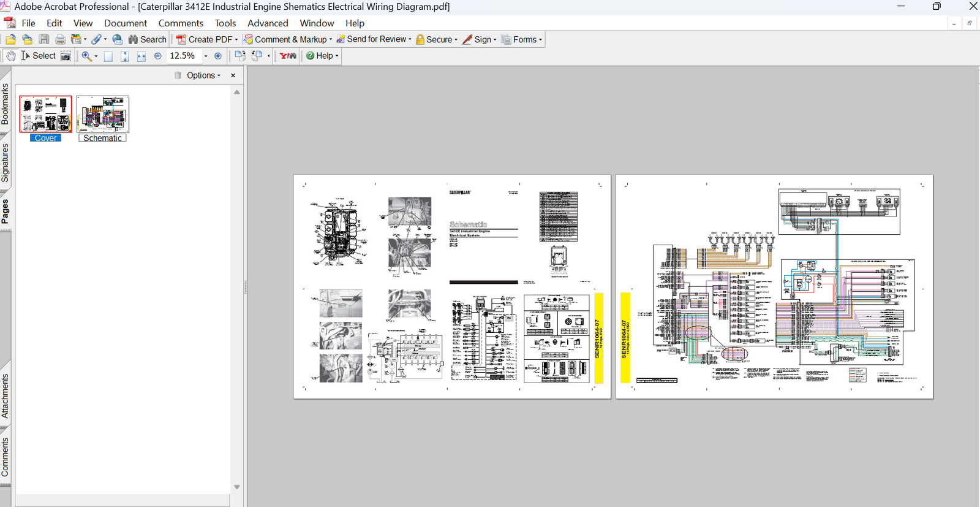Click the Print icon in toolbar

click(x=60, y=39)
